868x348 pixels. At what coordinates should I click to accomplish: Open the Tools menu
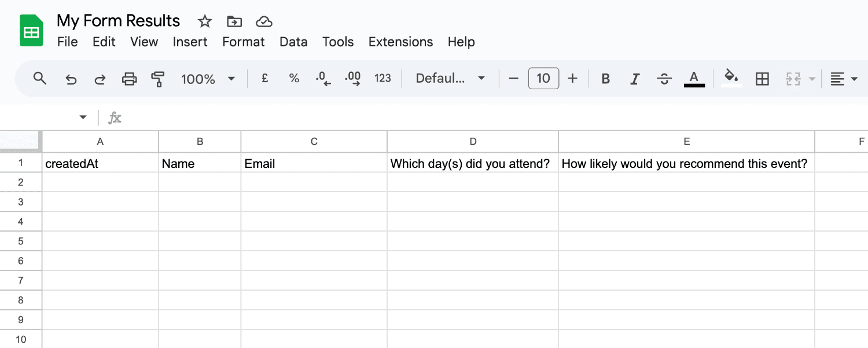pyautogui.click(x=338, y=42)
